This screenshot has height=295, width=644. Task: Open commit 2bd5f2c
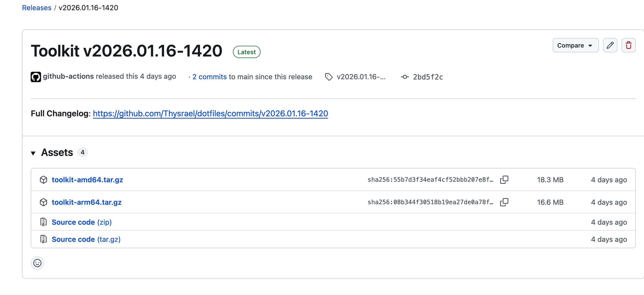428,77
